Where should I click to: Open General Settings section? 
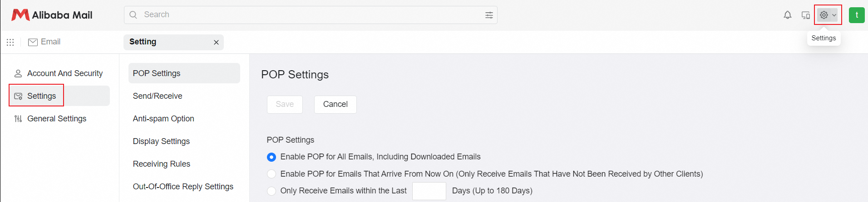pos(56,119)
